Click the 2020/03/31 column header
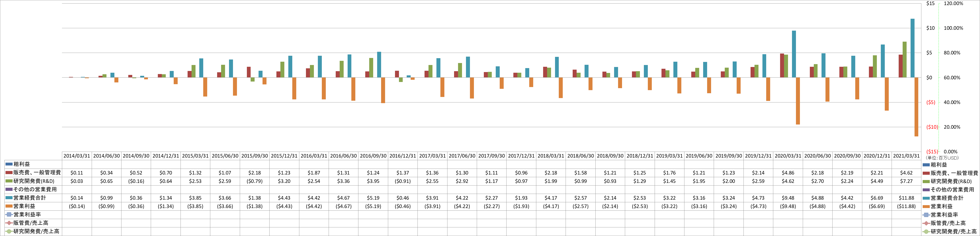980x236 pixels. coord(788,156)
